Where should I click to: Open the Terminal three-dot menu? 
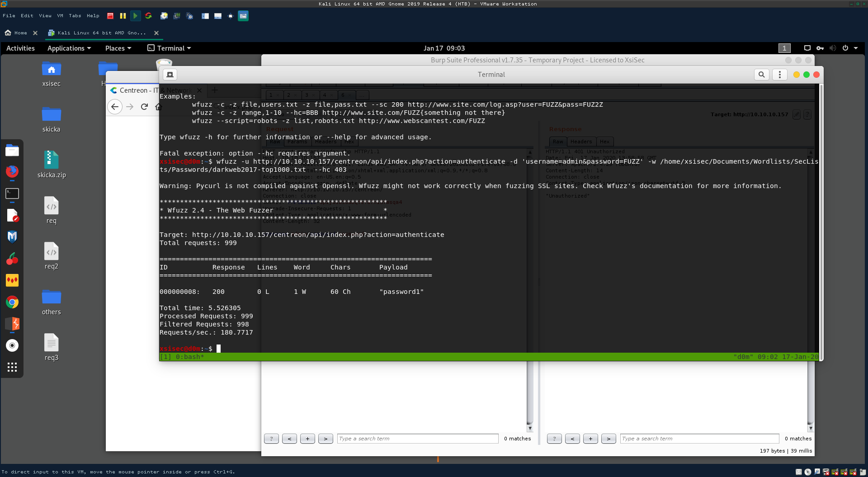[780, 75]
